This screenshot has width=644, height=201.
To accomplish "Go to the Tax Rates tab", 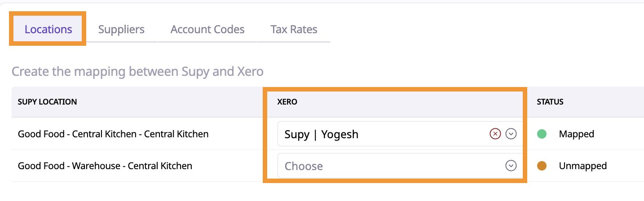I will point(294,30).
